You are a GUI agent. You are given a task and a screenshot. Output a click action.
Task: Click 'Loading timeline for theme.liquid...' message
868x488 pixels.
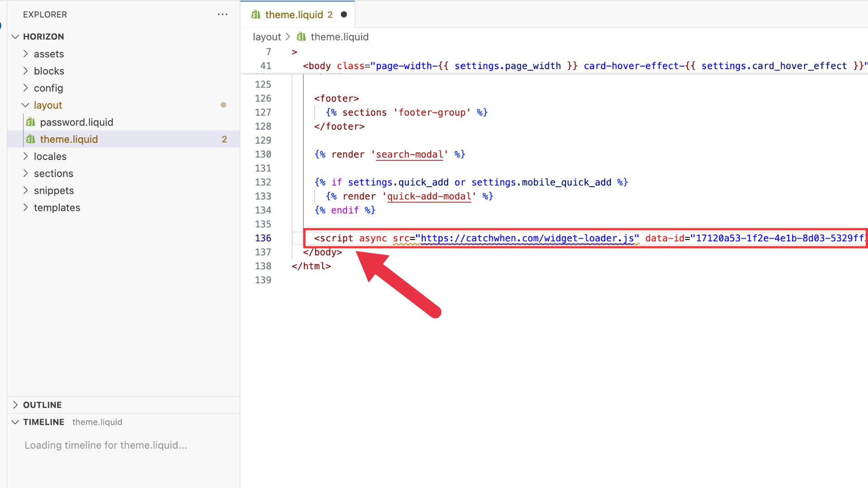(x=105, y=445)
